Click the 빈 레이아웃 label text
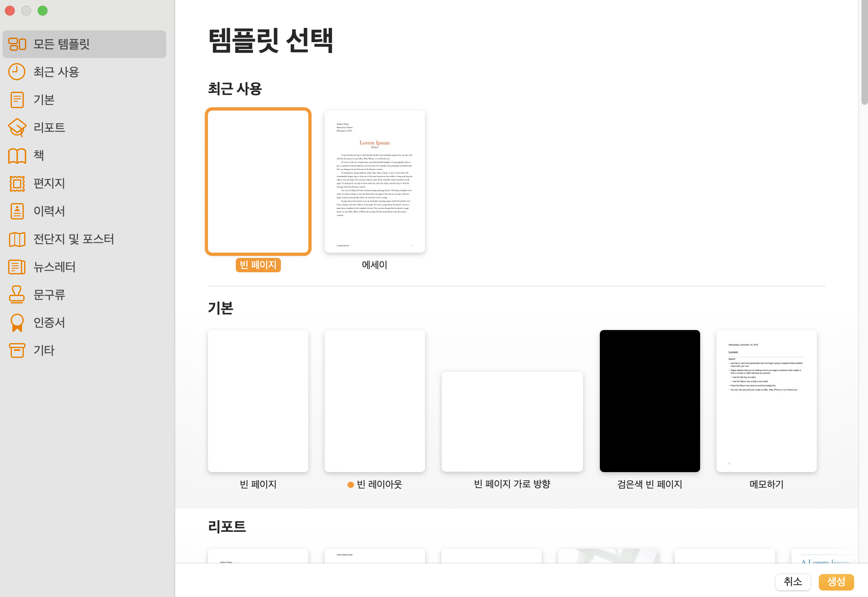This screenshot has height=597, width=868. click(x=379, y=484)
